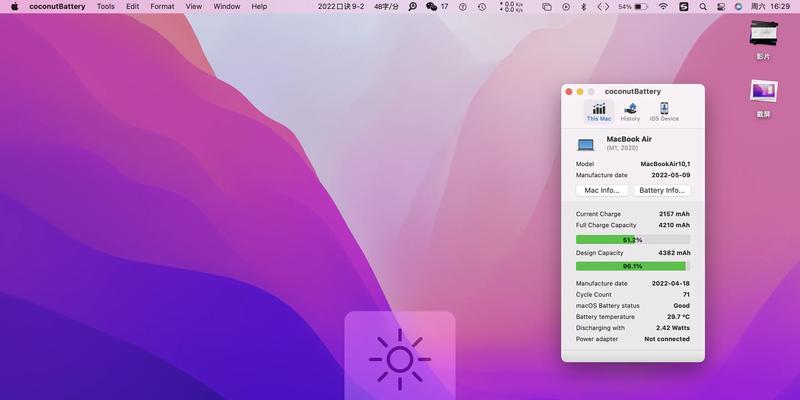
Task: Click the Mac Info... button
Action: pos(602,190)
